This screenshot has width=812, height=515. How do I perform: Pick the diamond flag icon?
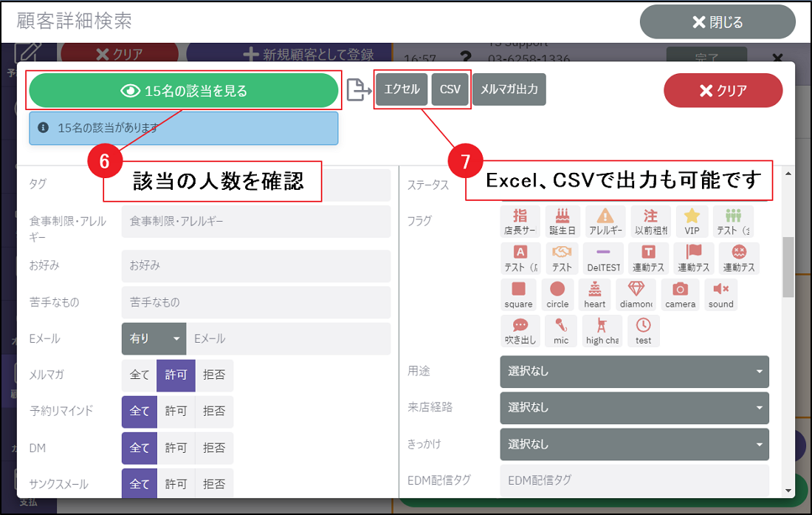pos(636,294)
